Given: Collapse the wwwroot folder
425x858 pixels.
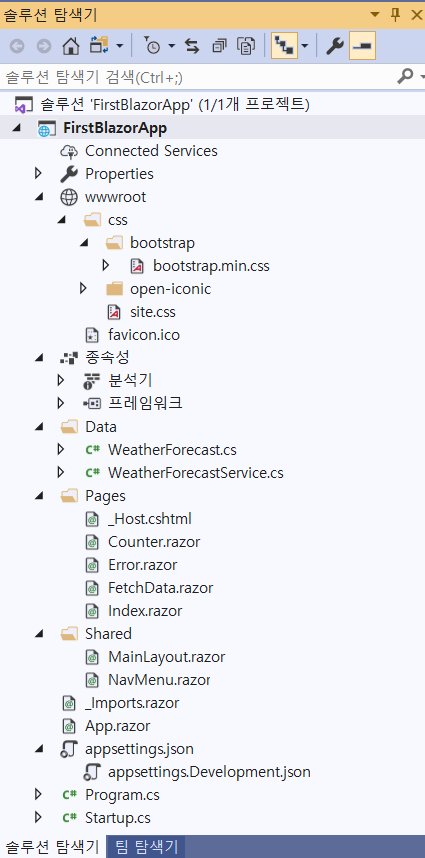Looking at the screenshot, I should pyautogui.click(x=38, y=197).
